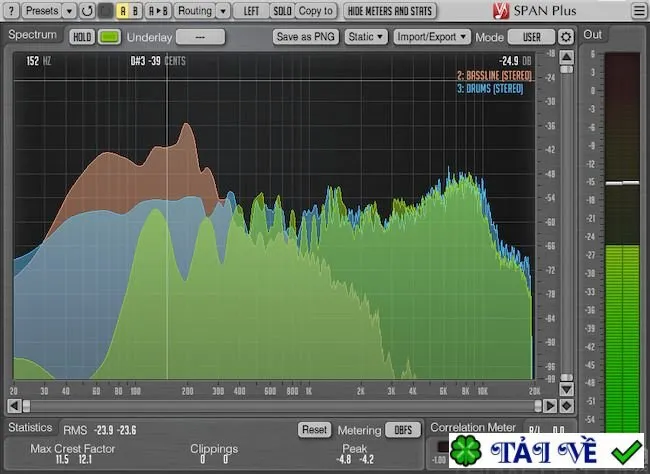Click the 'TẢI VỀ' download banner
The width and height of the screenshot is (650, 474).
(546, 450)
